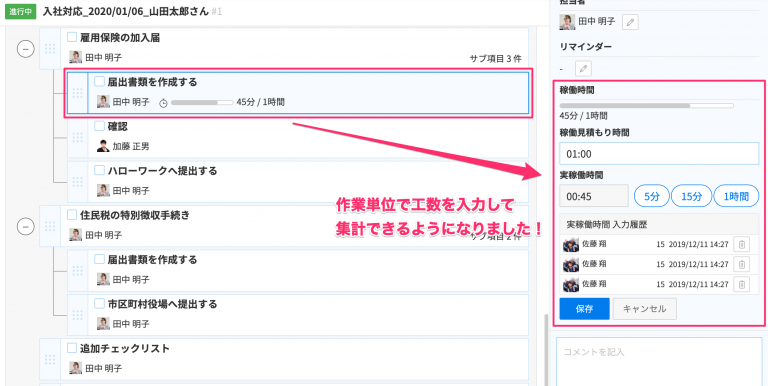The image size is (768, 386).
Task: Check the 追加チェックリスト checkbox
Action: [x=72, y=348]
